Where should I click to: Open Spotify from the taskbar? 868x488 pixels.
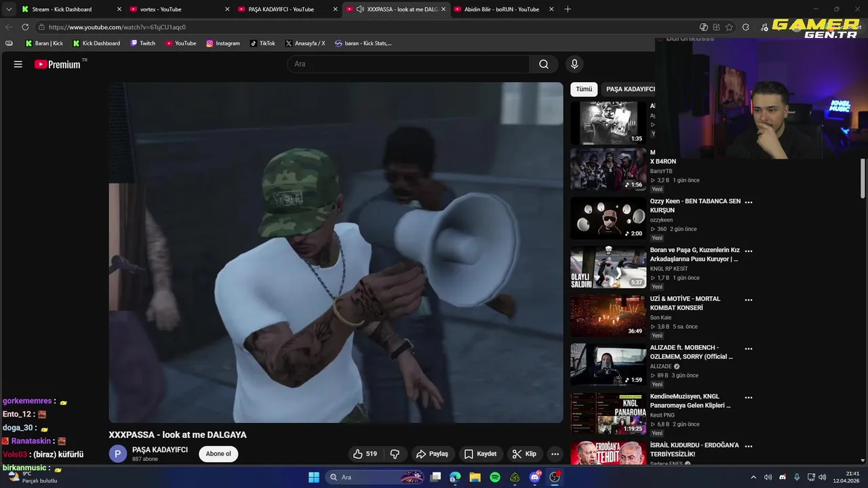(495, 477)
